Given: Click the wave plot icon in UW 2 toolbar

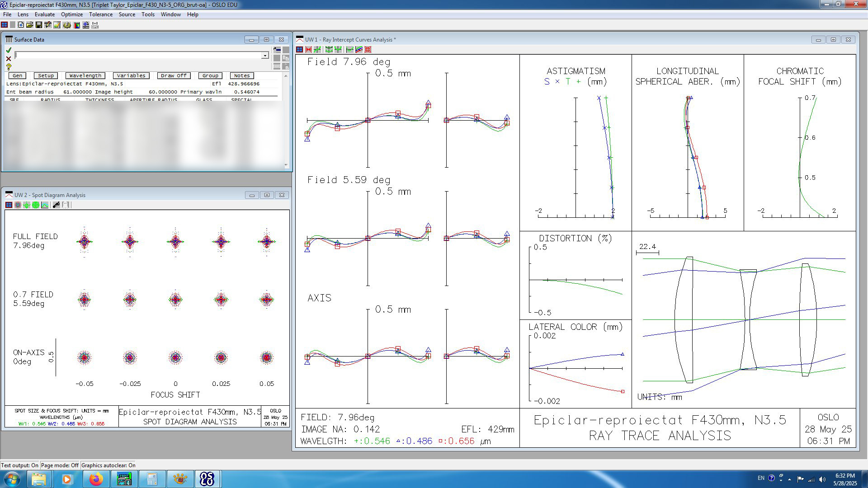Looking at the screenshot, I should (x=45, y=205).
